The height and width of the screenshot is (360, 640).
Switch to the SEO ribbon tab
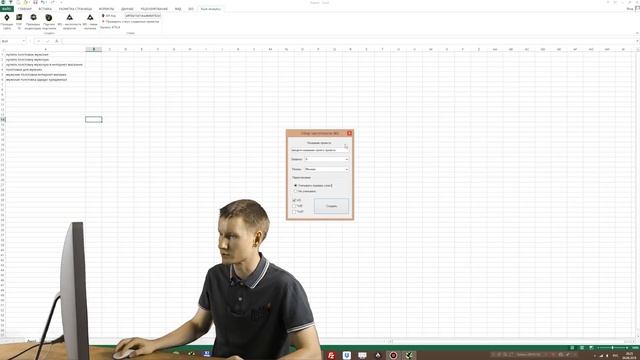point(191,9)
